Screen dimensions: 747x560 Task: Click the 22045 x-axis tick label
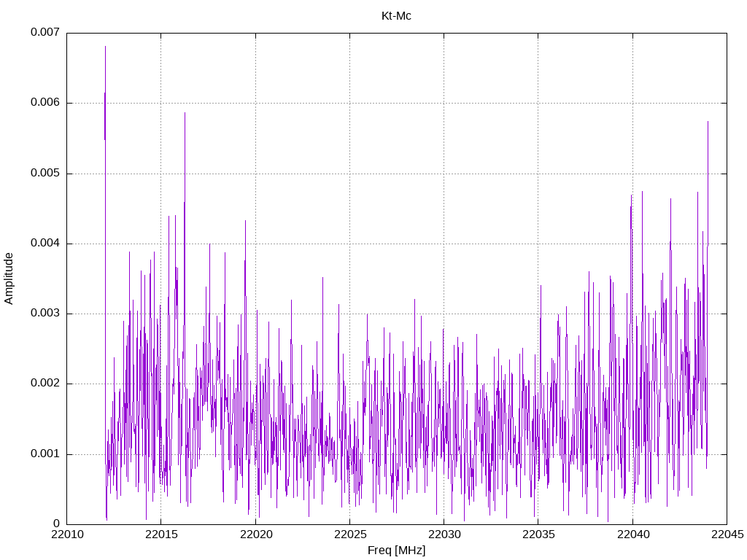726,534
